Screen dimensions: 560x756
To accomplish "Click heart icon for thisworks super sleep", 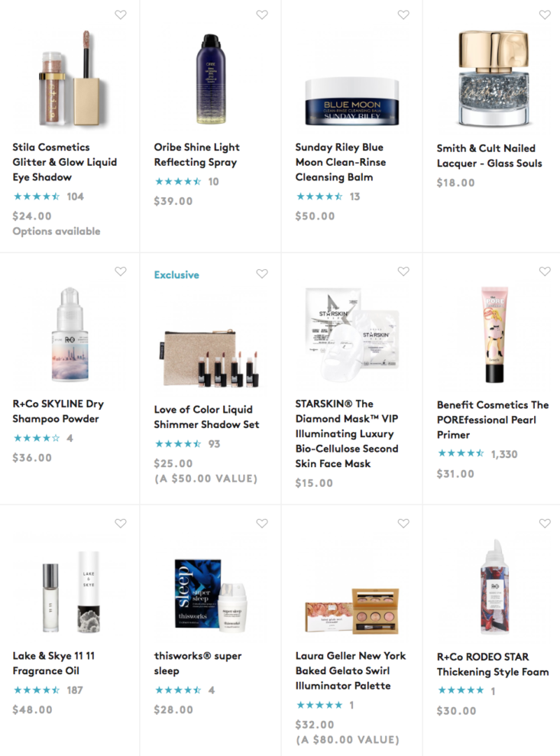I will (x=262, y=523).
